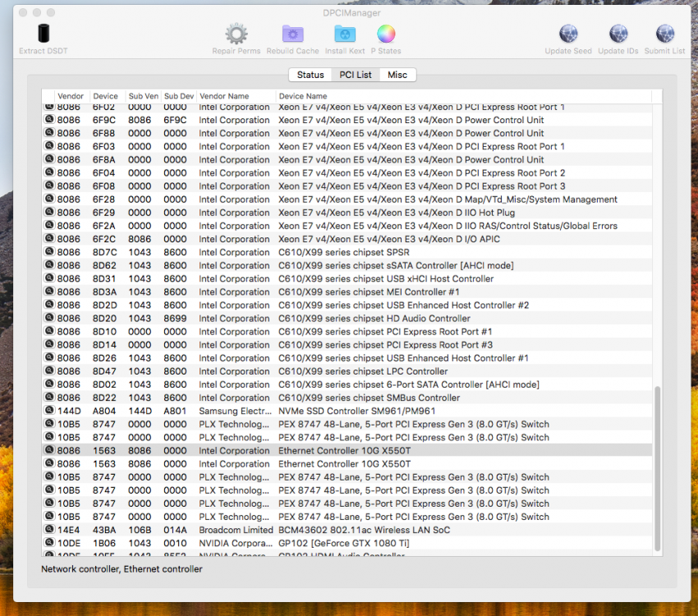Click magnifier icon on USB xHCI Host Controller row
Viewport: 698px width, 616px height.
(x=49, y=278)
